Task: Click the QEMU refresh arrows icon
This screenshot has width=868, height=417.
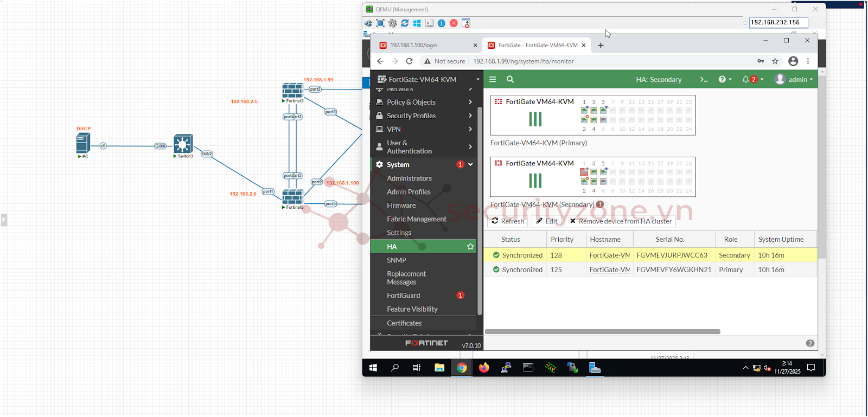Action: tap(405, 23)
